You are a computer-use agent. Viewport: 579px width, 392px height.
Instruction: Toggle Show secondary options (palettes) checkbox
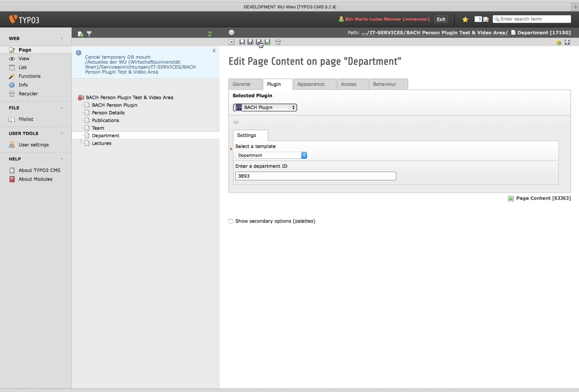[231, 221]
